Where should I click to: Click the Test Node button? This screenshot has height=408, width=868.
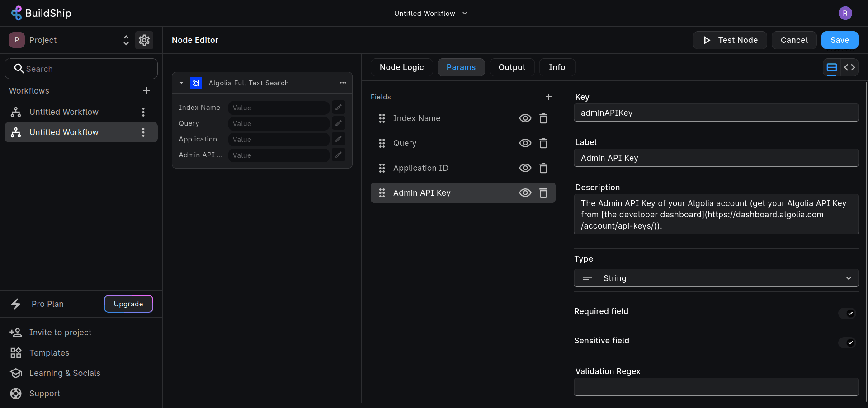pyautogui.click(x=730, y=40)
